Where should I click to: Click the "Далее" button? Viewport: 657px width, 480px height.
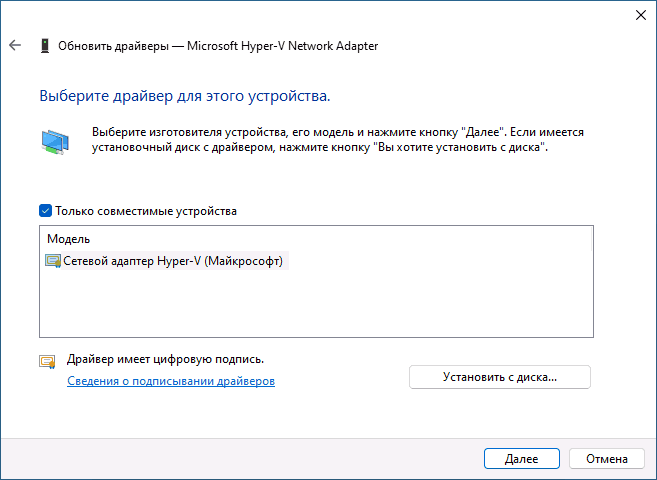coord(522,459)
